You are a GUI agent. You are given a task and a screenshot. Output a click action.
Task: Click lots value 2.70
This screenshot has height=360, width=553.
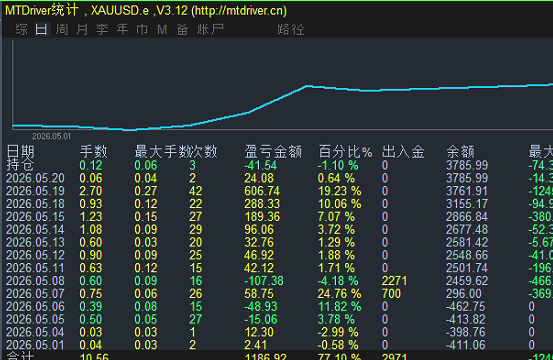[x=91, y=191]
